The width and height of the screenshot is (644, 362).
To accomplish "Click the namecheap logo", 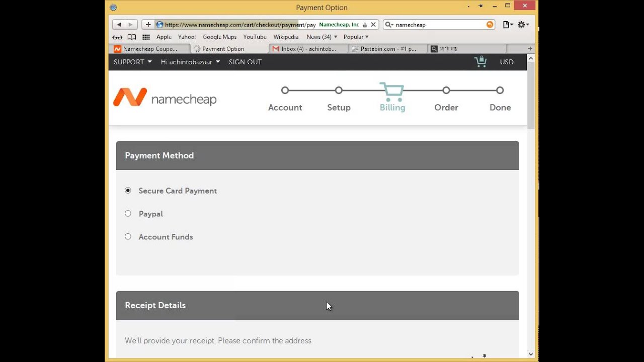I will [x=165, y=98].
